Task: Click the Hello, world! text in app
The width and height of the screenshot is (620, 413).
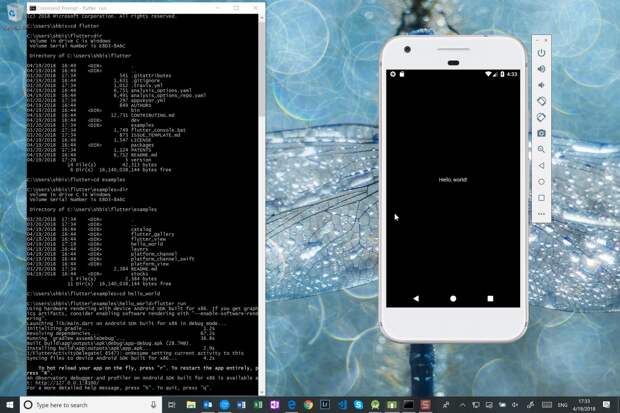Action: click(453, 180)
